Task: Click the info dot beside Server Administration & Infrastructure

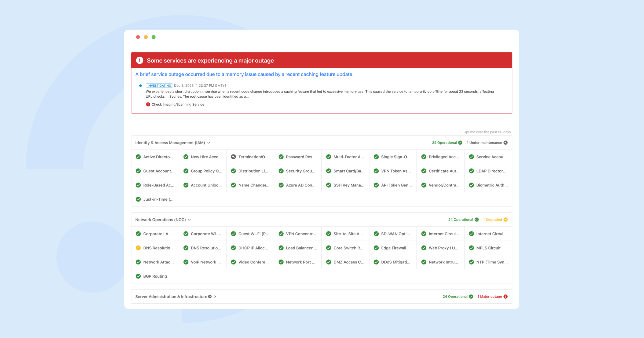Action: (210, 296)
